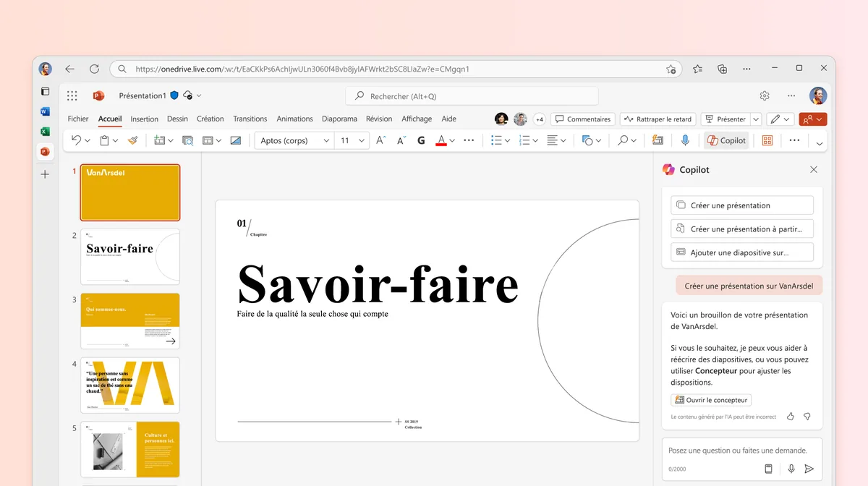Click the cloud save status icon

coord(187,95)
